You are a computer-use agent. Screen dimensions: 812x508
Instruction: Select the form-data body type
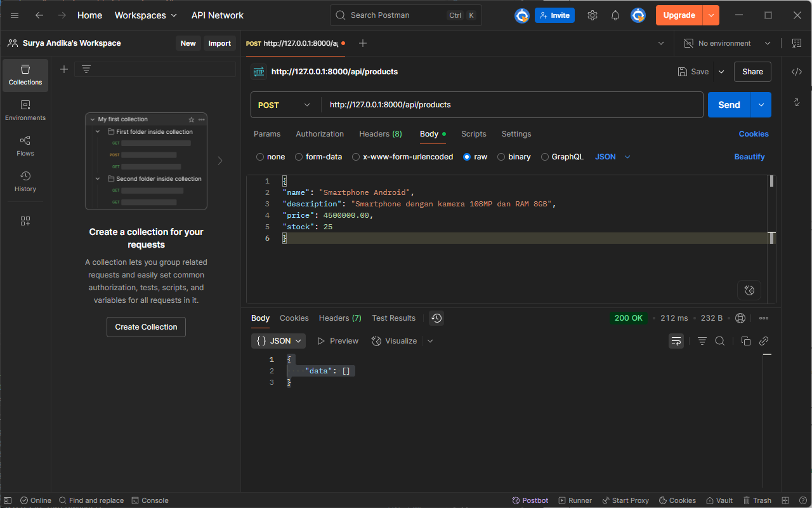(318, 157)
